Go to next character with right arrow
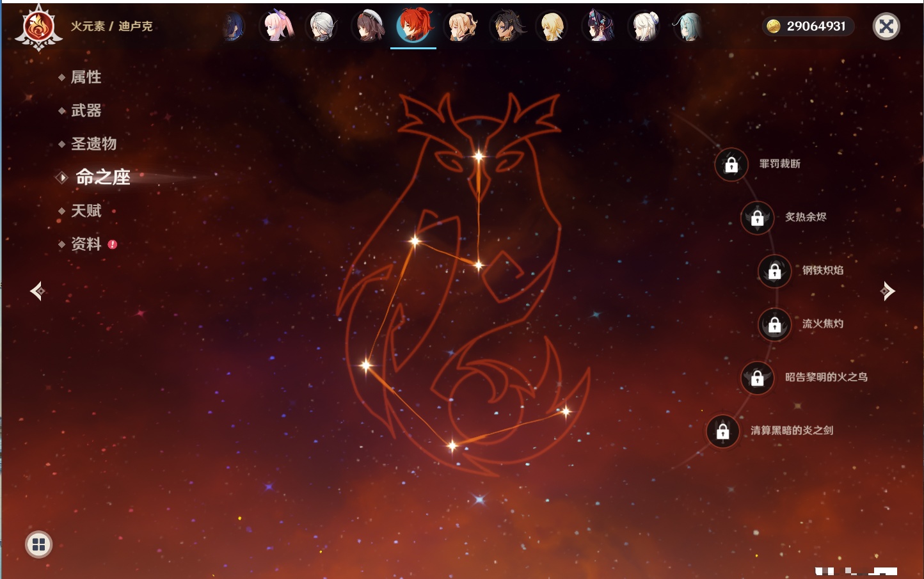 coord(887,291)
